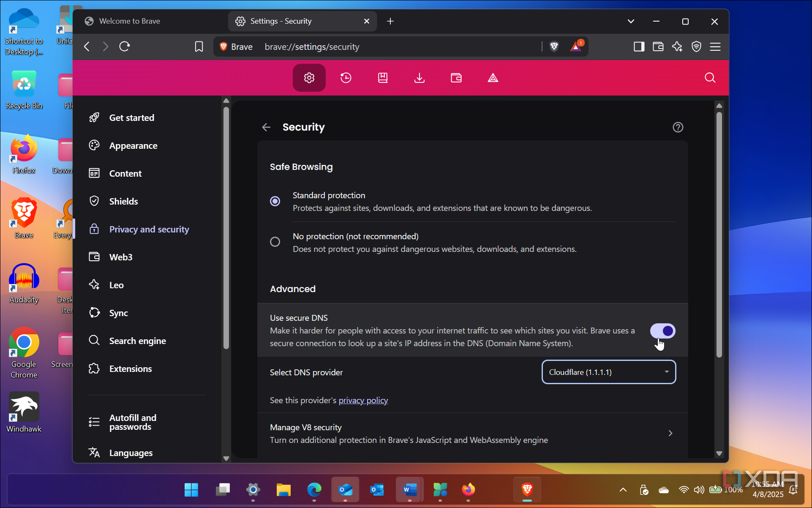Click the Security help question-mark icon
This screenshot has width=812, height=508.
[678, 127]
